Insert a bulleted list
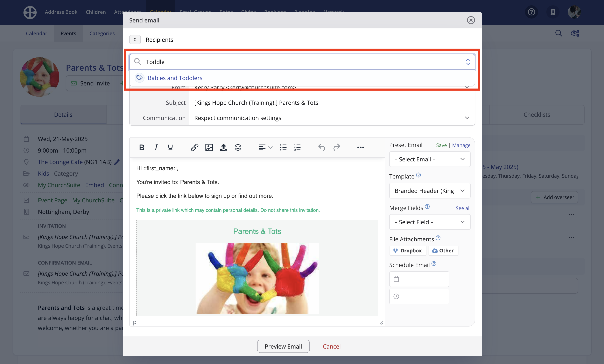 point(283,147)
